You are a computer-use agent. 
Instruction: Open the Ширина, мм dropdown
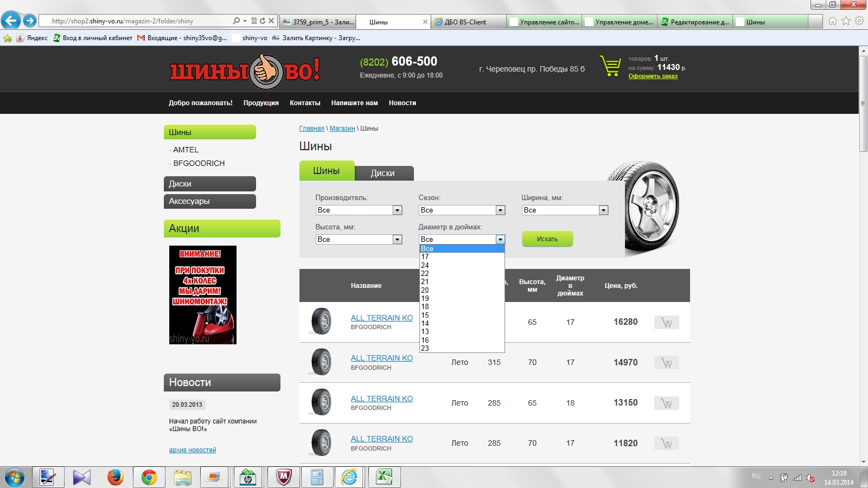pyautogui.click(x=565, y=210)
